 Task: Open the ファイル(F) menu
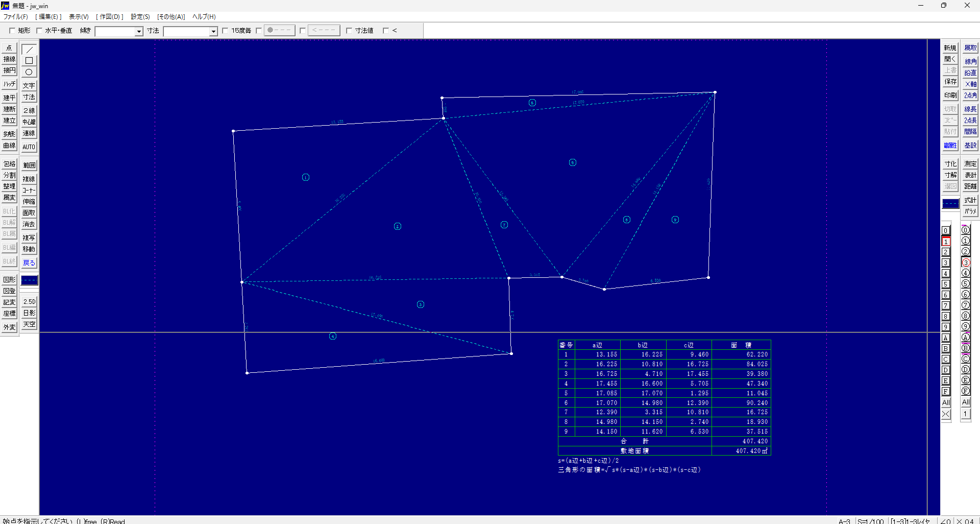(16, 17)
